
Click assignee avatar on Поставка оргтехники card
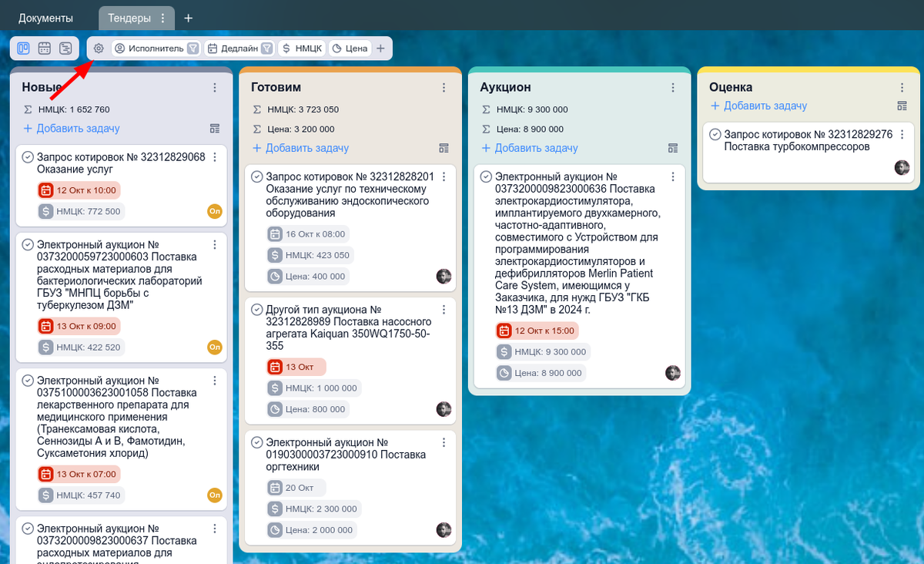444,530
